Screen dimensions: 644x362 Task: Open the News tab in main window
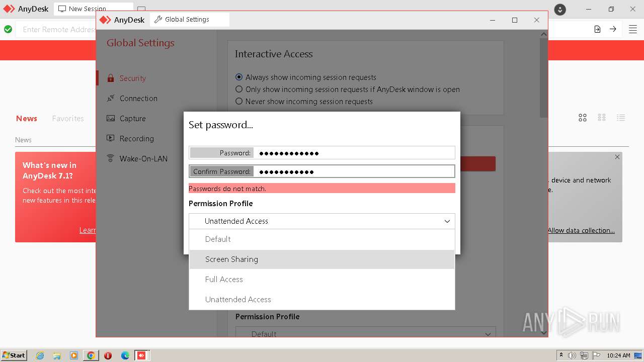click(27, 119)
